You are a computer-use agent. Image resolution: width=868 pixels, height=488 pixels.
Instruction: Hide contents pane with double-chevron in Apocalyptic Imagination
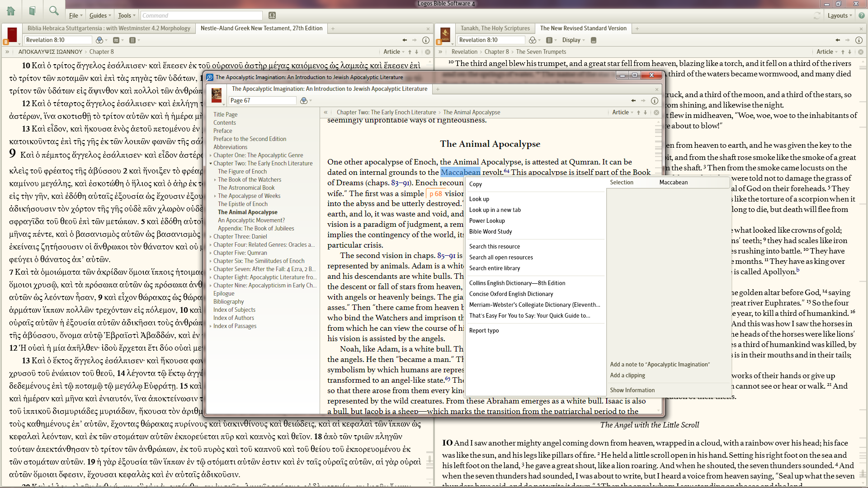point(325,113)
